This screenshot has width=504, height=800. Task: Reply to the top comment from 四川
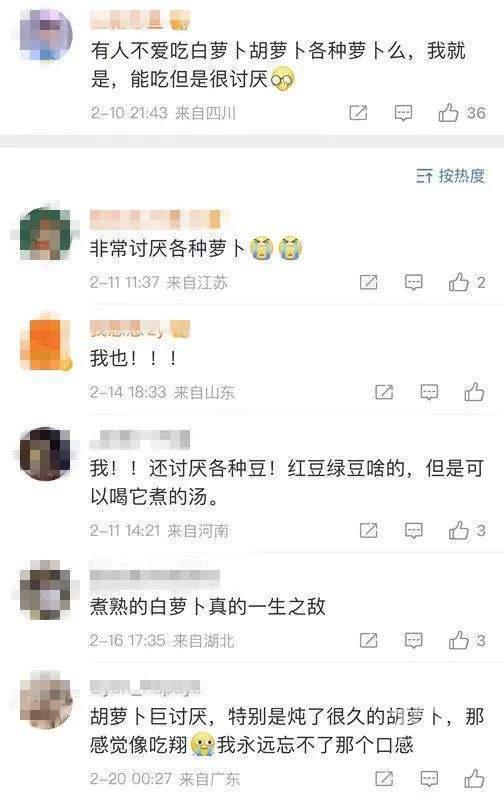point(404,113)
